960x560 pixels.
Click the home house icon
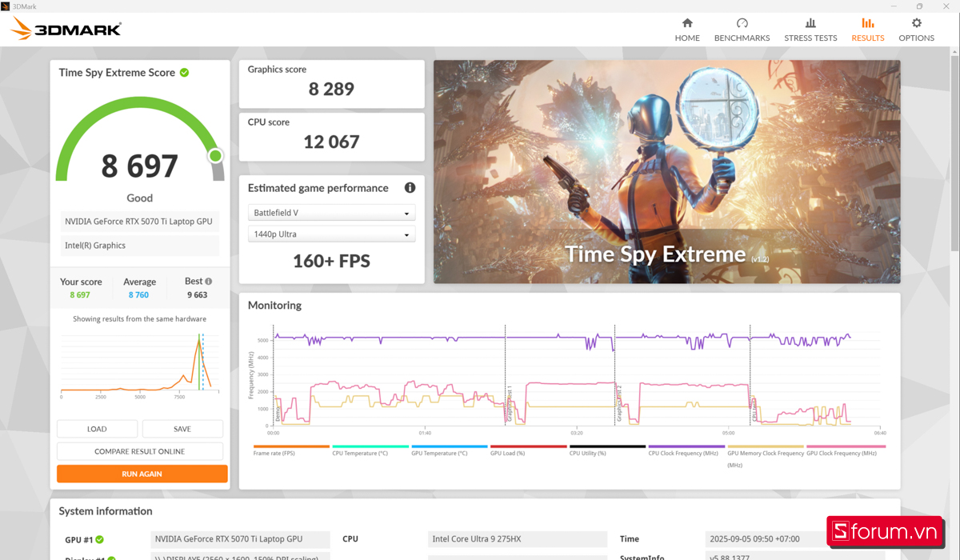point(687,23)
